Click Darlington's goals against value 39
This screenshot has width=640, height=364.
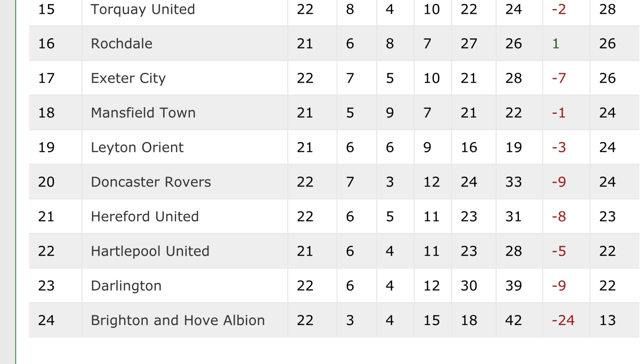[513, 286]
